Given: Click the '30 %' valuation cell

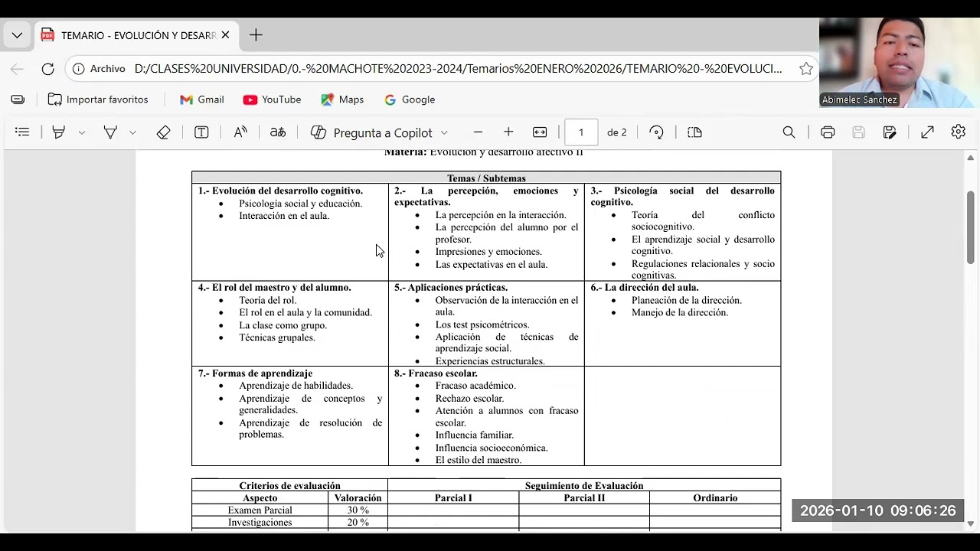Looking at the screenshot, I should [x=358, y=510].
